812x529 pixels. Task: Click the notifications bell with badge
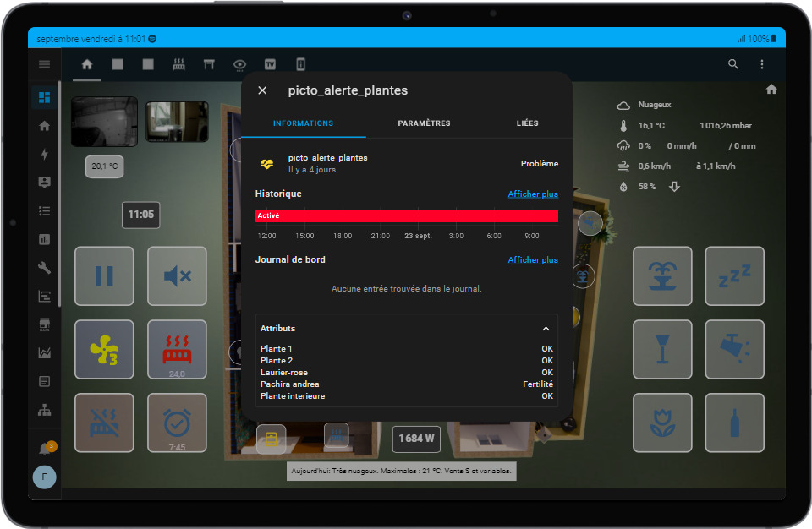click(46, 448)
